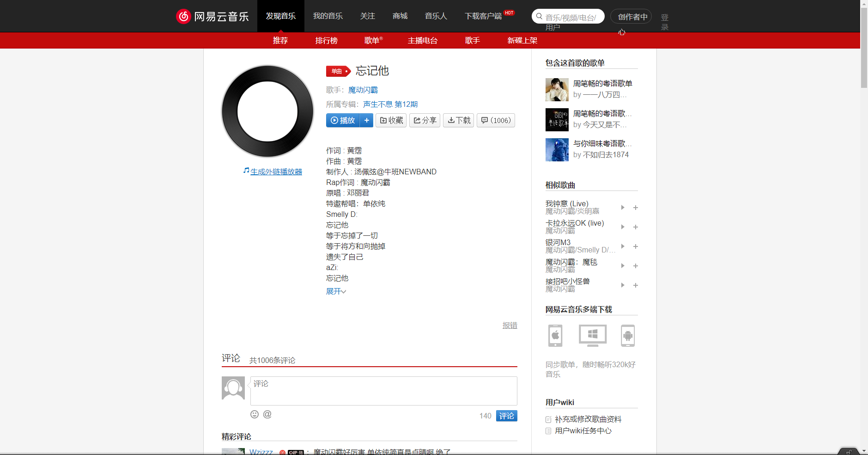Screen dimensions: 868x455
Task: Click the vertical page scrollbar thumb
Action: click(x=864, y=47)
